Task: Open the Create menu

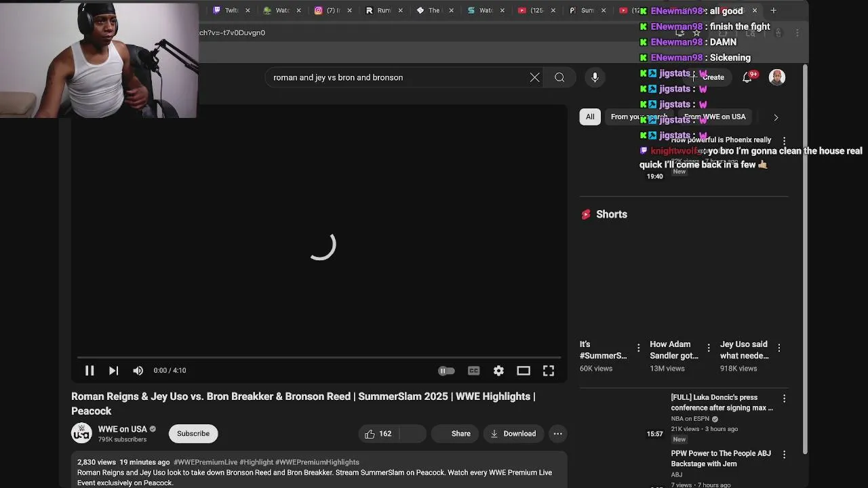Action: (x=709, y=77)
